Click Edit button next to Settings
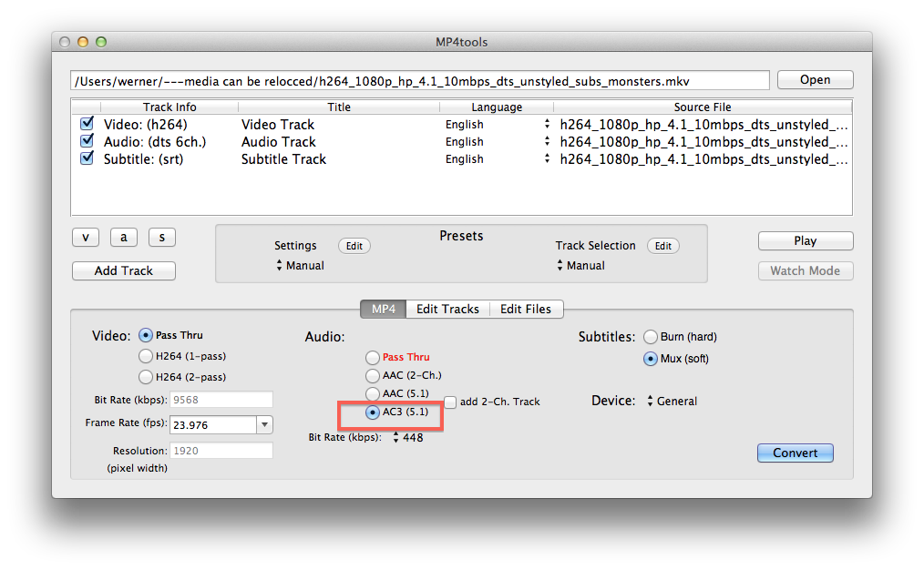This screenshot has height=570, width=924. point(354,246)
